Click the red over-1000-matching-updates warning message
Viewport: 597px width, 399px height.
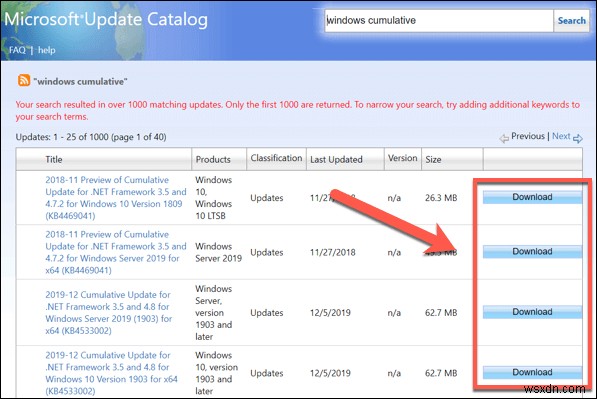[298, 110]
